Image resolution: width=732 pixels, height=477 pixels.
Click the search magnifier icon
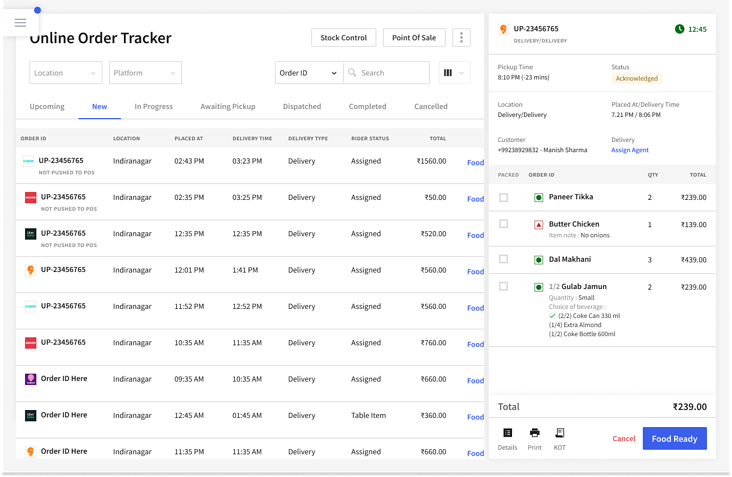(352, 73)
